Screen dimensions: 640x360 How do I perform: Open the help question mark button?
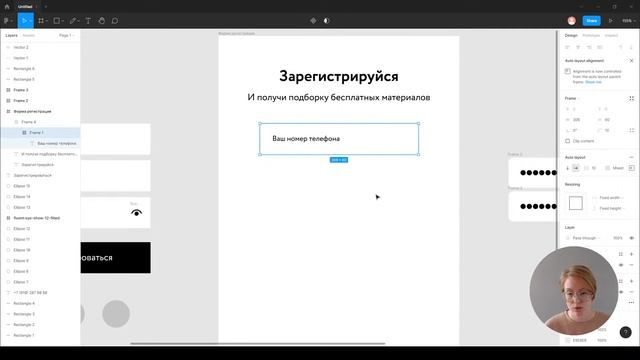point(625,332)
